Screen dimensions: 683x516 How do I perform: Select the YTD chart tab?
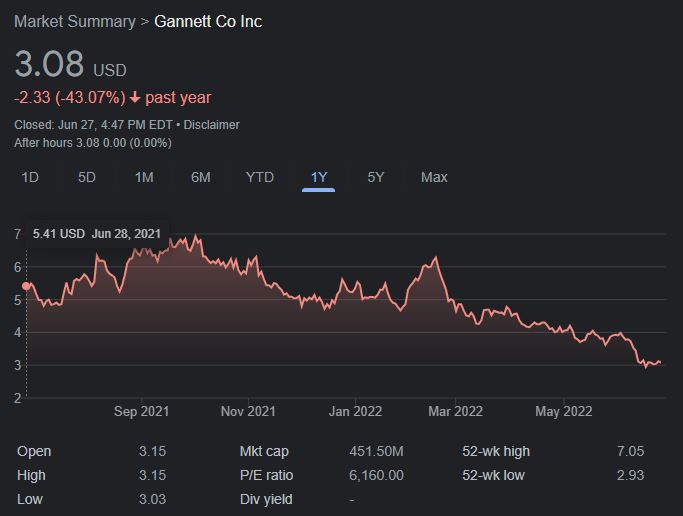point(260,177)
